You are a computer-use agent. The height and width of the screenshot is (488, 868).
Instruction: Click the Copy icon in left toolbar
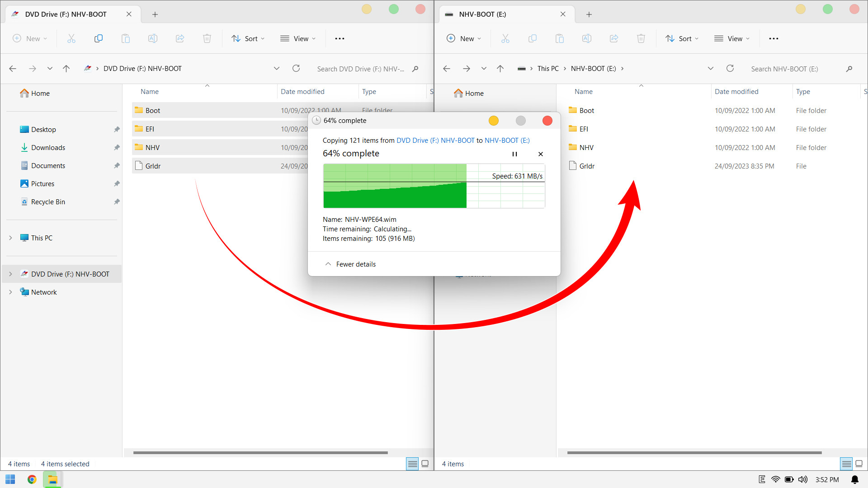point(98,38)
